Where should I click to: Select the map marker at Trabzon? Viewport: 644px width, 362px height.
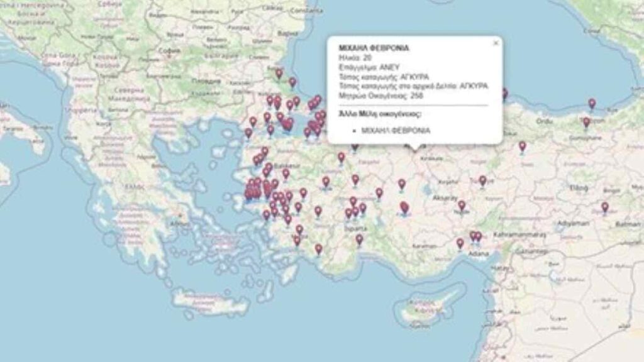586,122
